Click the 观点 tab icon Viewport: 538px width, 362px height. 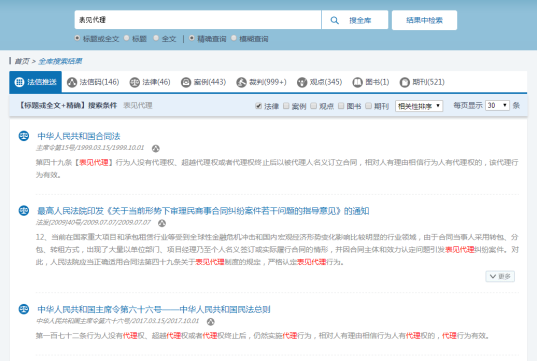click(302, 82)
